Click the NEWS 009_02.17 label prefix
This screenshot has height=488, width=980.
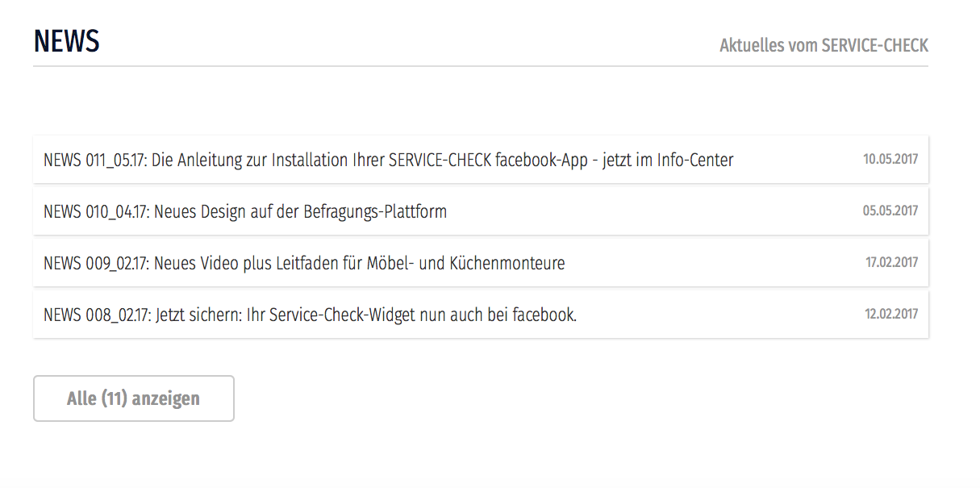pyautogui.click(x=96, y=263)
